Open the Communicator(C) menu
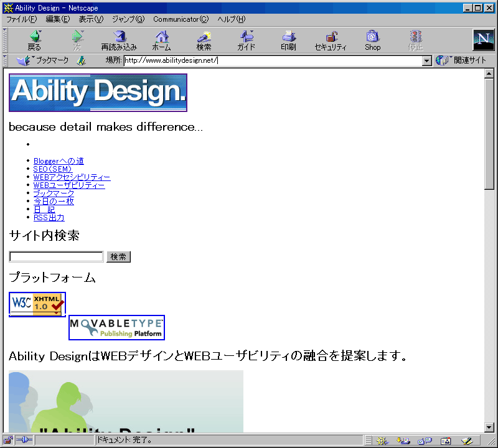Image resolution: width=498 pixels, height=448 pixels. point(181,19)
